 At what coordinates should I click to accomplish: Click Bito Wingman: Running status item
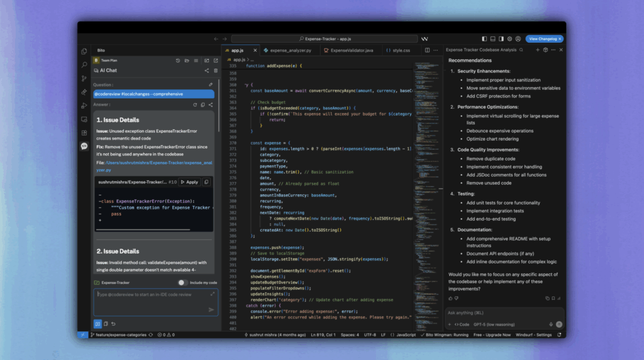tap(445, 335)
